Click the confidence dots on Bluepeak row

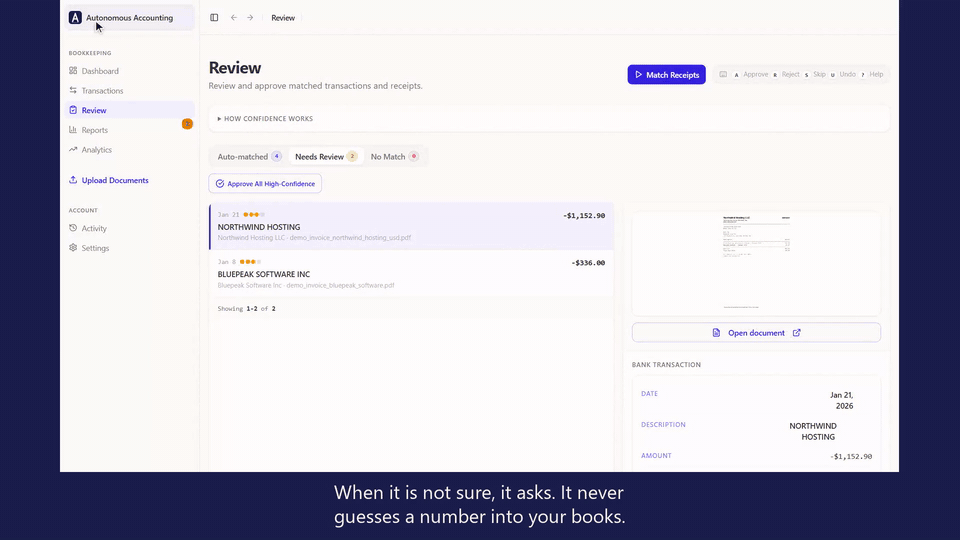(x=250, y=262)
